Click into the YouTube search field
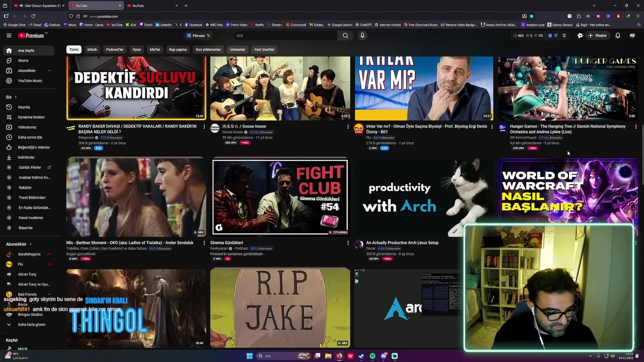Screen dimensions: 644x362 click(x=285, y=36)
